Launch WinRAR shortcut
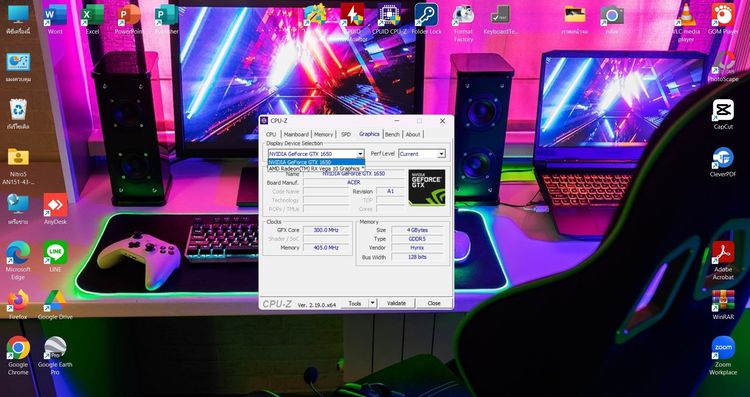The image size is (750, 397). pos(723,305)
